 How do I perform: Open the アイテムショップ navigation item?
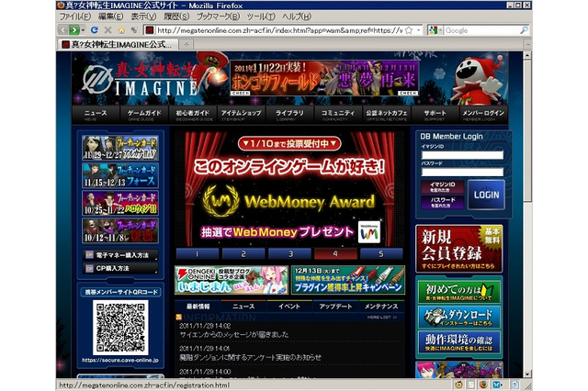coord(241,115)
